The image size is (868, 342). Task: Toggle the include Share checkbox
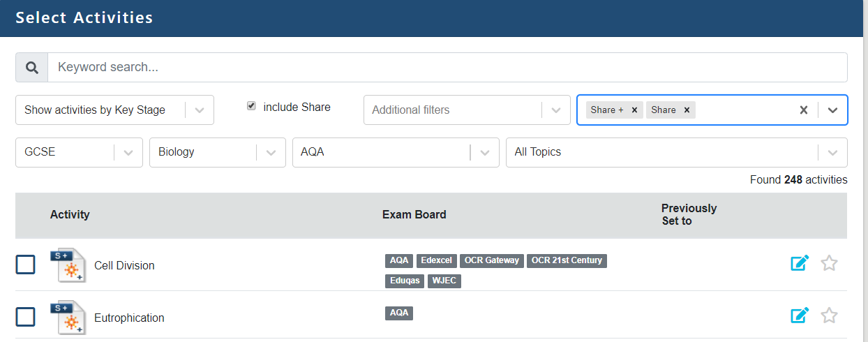point(251,106)
